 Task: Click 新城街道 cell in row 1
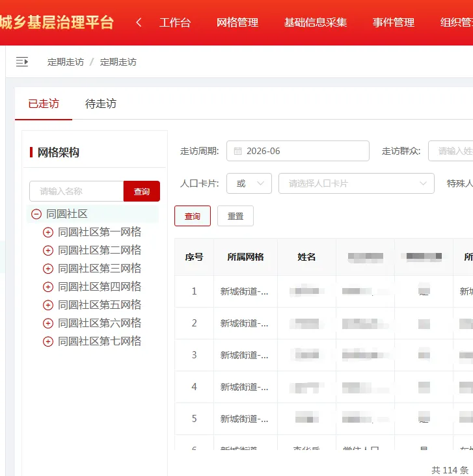(x=244, y=291)
